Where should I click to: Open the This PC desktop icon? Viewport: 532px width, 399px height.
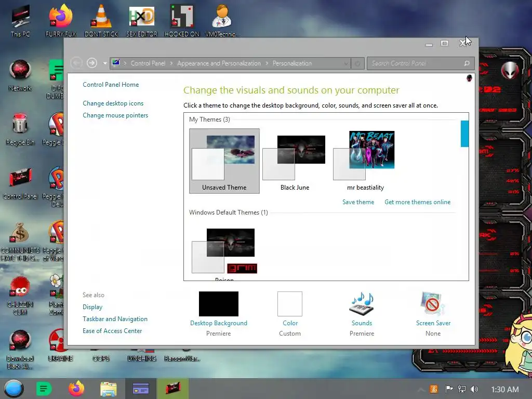coord(20,20)
